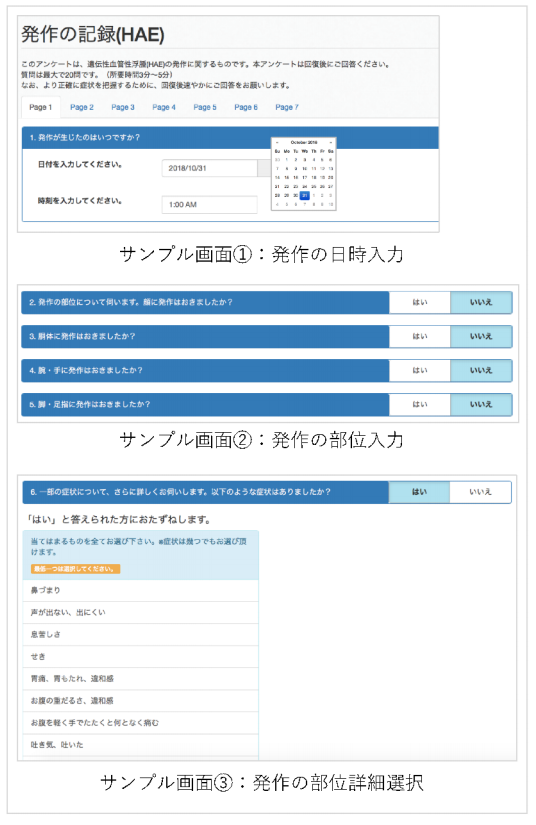The height and width of the screenshot is (825, 536).
Task: Select October 10 in the calendar
Action: pyautogui.click(x=305, y=168)
